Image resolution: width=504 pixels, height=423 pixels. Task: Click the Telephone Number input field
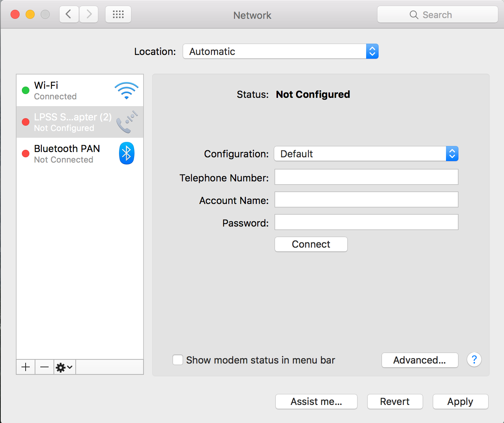pos(366,177)
